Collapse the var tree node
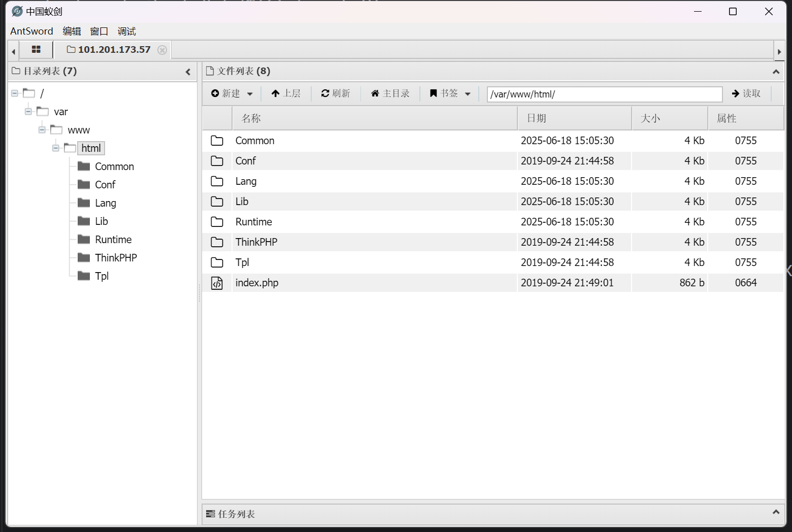 (x=28, y=112)
